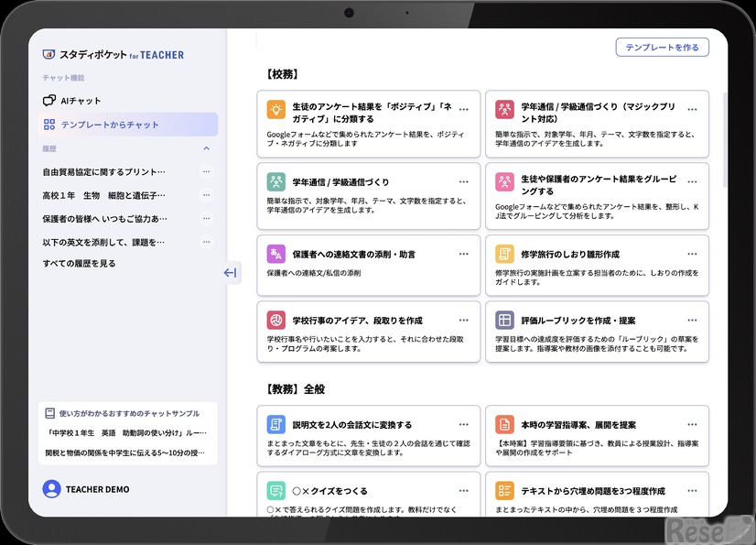Image resolution: width=756 pixels, height=545 pixels.
Task: Open history item 以下の英文を添削して
Action: point(103,243)
